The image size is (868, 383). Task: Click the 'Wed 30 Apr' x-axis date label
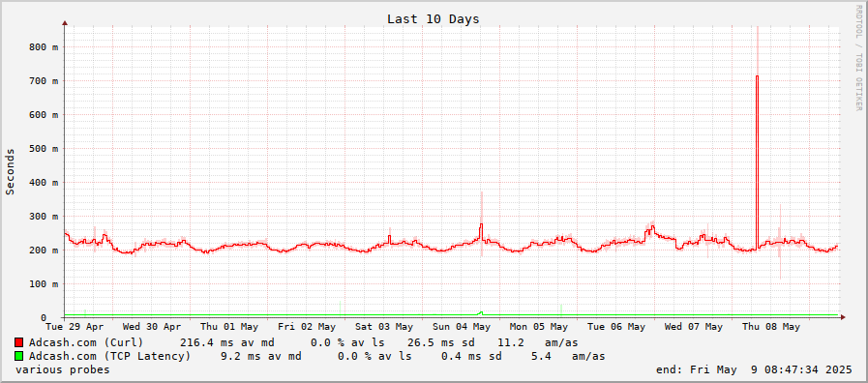152,327
